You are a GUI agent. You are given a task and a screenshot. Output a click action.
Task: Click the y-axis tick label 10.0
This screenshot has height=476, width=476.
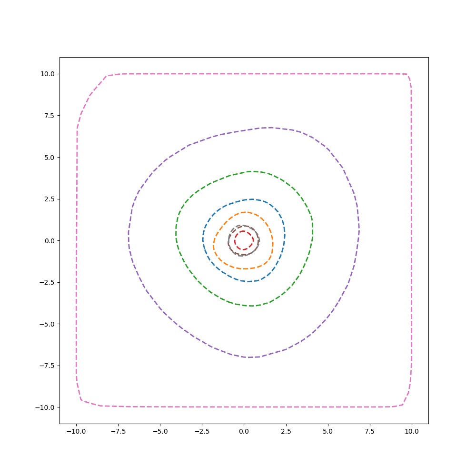(48, 74)
